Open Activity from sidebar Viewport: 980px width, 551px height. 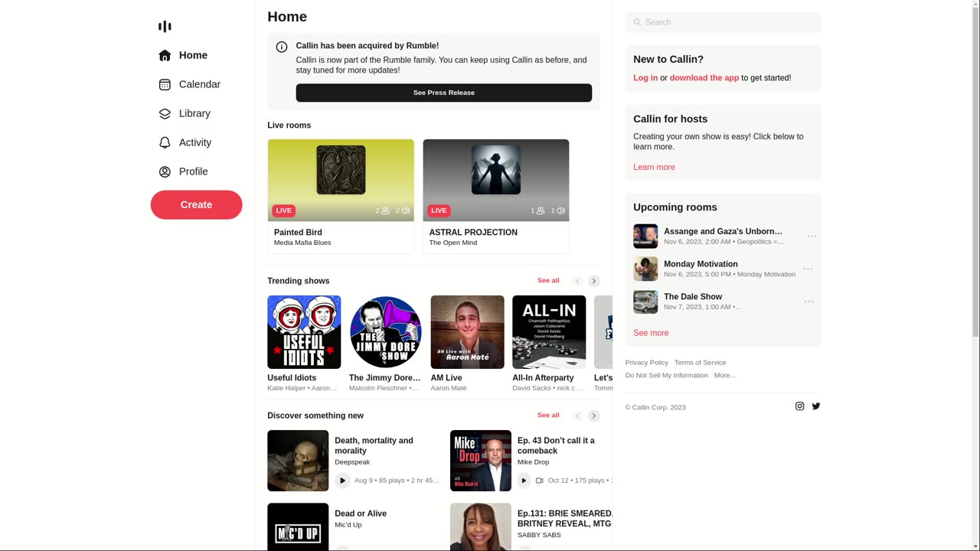click(195, 143)
